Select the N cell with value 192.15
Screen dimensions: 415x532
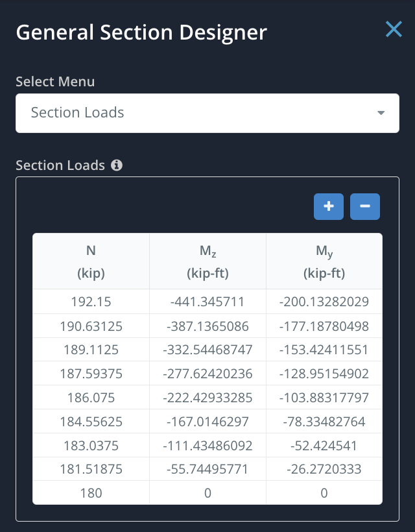[91, 302]
